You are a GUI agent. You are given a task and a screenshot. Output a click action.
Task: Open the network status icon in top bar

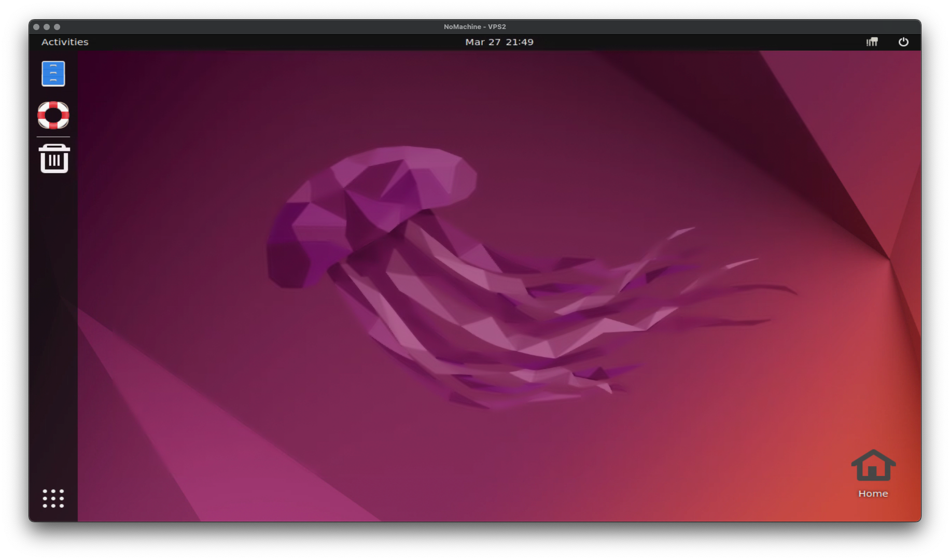[872, 42]
